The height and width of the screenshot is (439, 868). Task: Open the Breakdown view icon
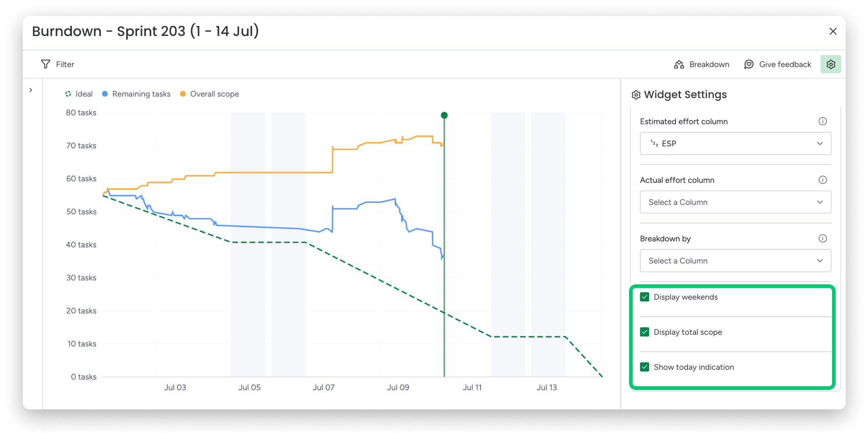678,64
